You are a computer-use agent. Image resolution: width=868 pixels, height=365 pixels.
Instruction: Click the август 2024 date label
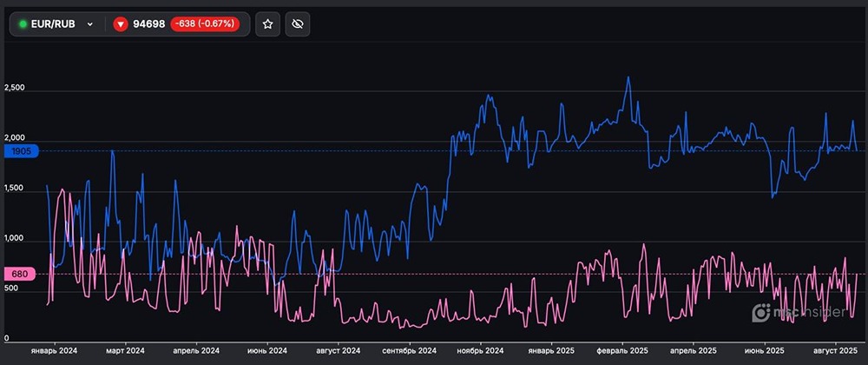coord(339,351)
